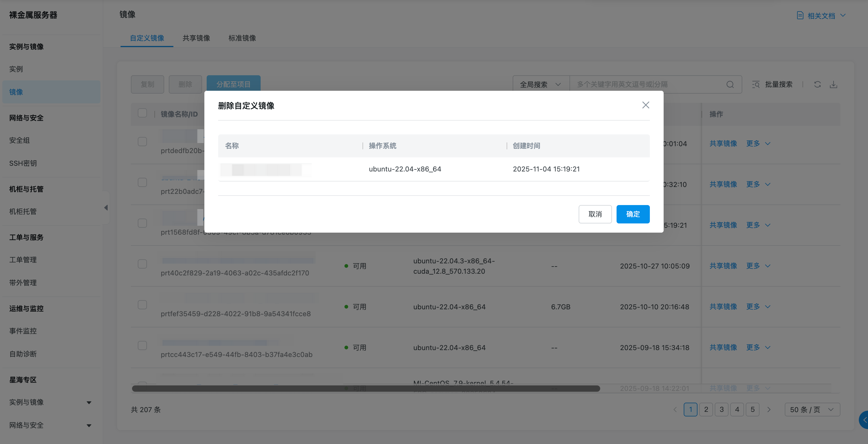Click the blue floating side panel icon
Image resolution: width=868 pixels, height=444 pixels.
(864, 420)
